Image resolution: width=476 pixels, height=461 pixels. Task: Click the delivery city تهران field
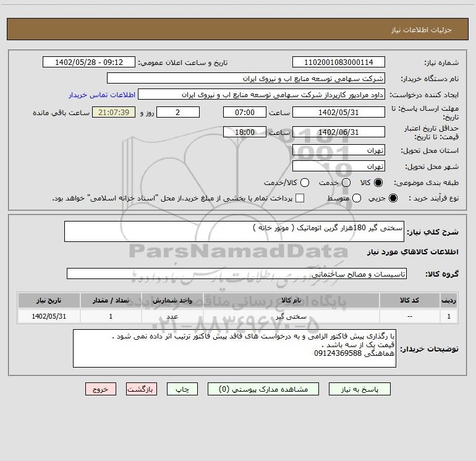(x=339, y=166)
